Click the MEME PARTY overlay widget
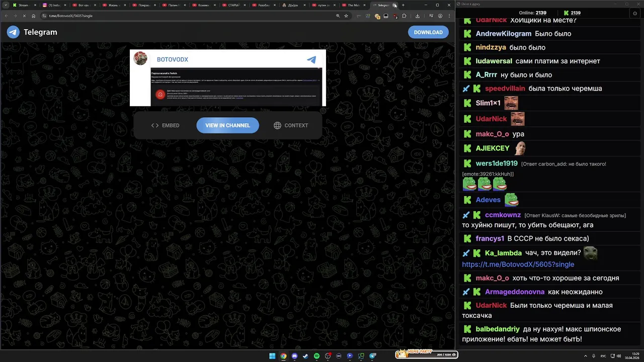 426,354
